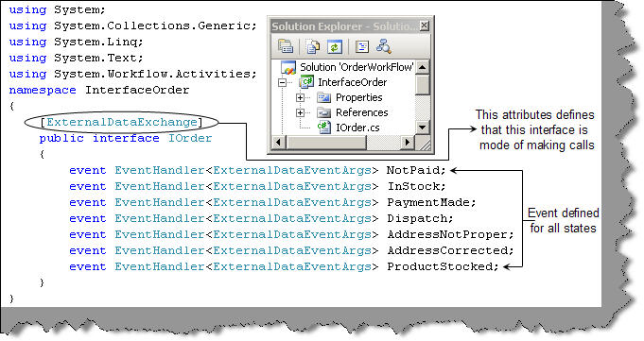Click the 'interface' keyword in the code
Image resolution: width=644 pixels, height=341 pixels.
[x=126, y=138]
